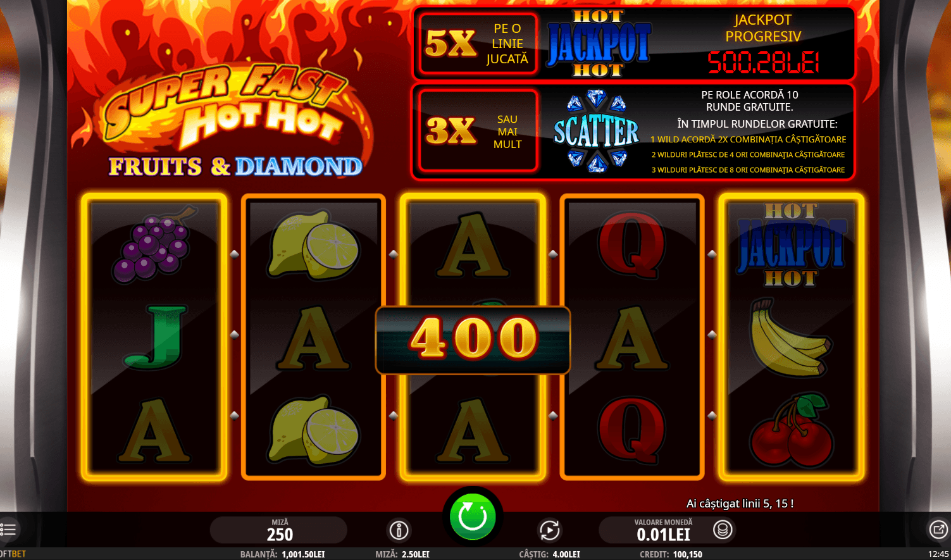Click the top lemon symbol on reel two

pyautogui.click(x=313, y=246)
